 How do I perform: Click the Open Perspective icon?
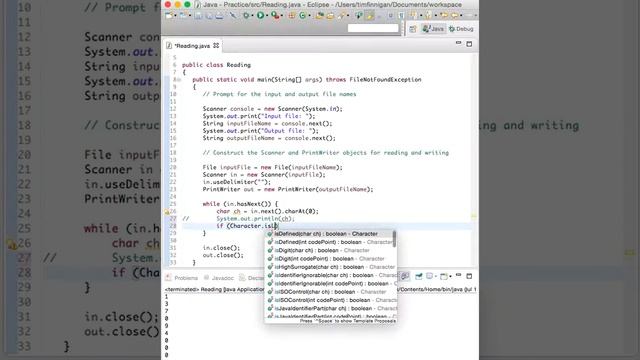tap(412, 29)
